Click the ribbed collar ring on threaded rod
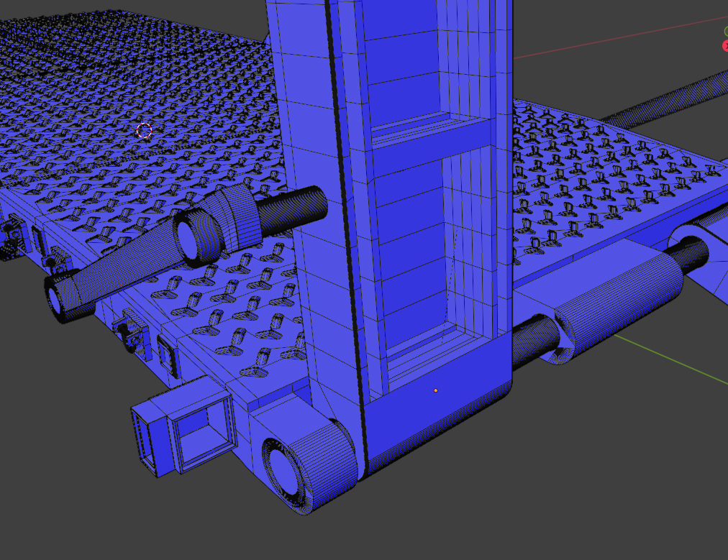This screenshot has width=728, height=560. point(237,216)
